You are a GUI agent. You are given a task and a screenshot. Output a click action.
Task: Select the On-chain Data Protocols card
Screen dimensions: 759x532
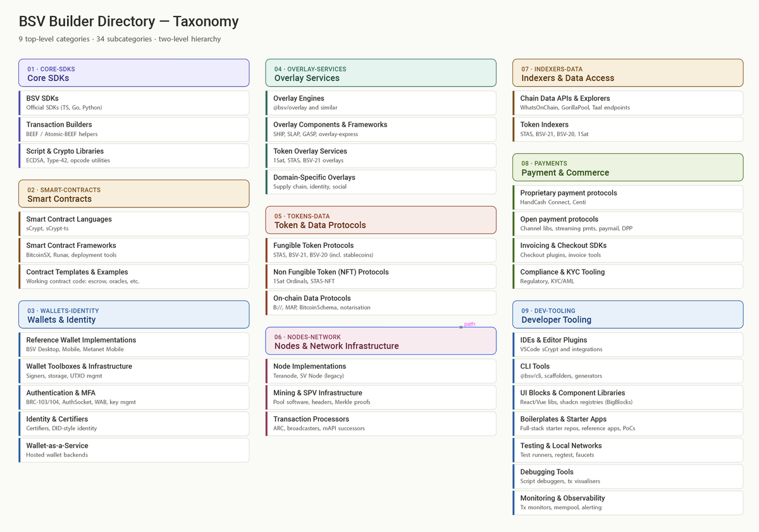(381, 303)
